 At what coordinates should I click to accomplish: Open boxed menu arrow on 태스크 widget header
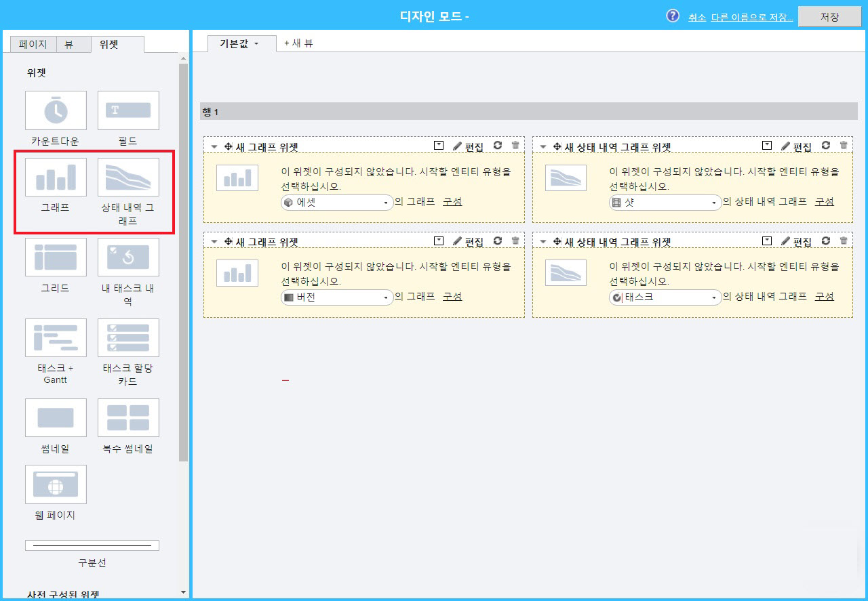[767, 241]
